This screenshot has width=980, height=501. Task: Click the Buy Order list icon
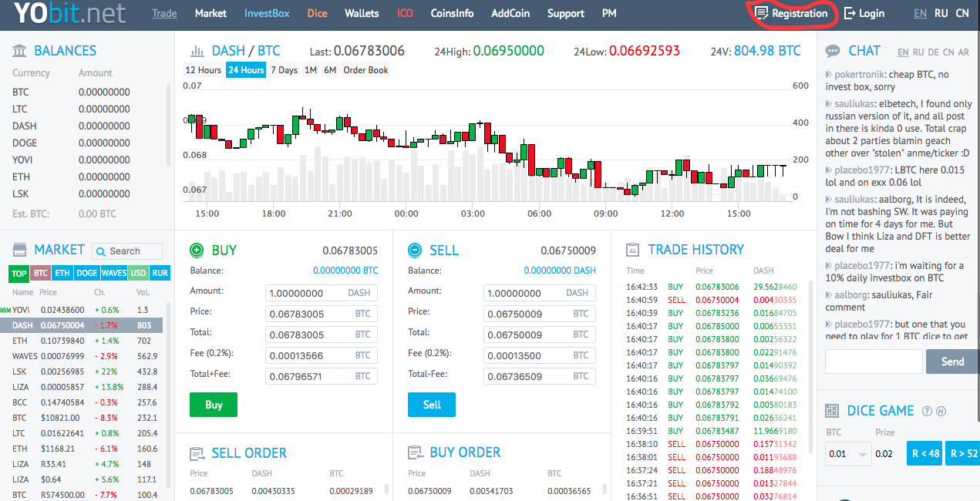pyautogui.click(x=416, y=452)
